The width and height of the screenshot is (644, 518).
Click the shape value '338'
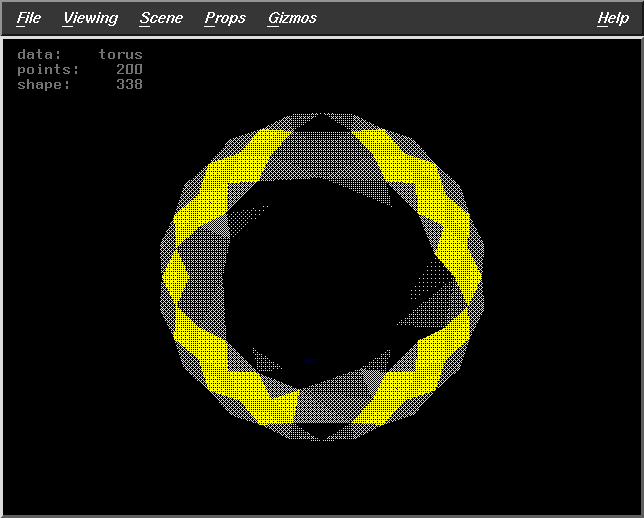129,84
